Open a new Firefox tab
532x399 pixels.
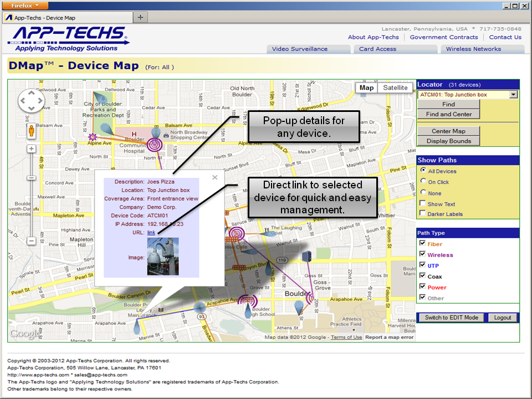point(140,17)
